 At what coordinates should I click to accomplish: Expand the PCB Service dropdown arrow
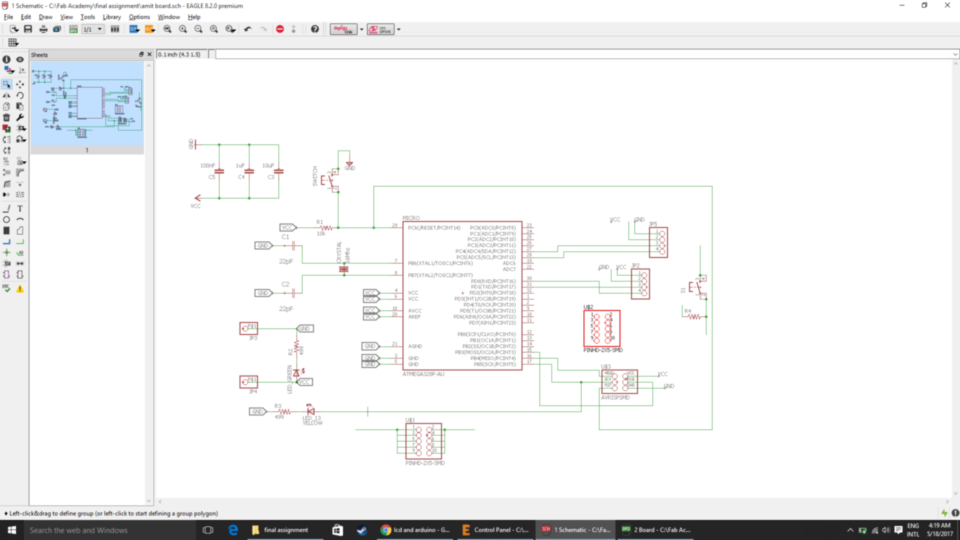tap(399, 29)
